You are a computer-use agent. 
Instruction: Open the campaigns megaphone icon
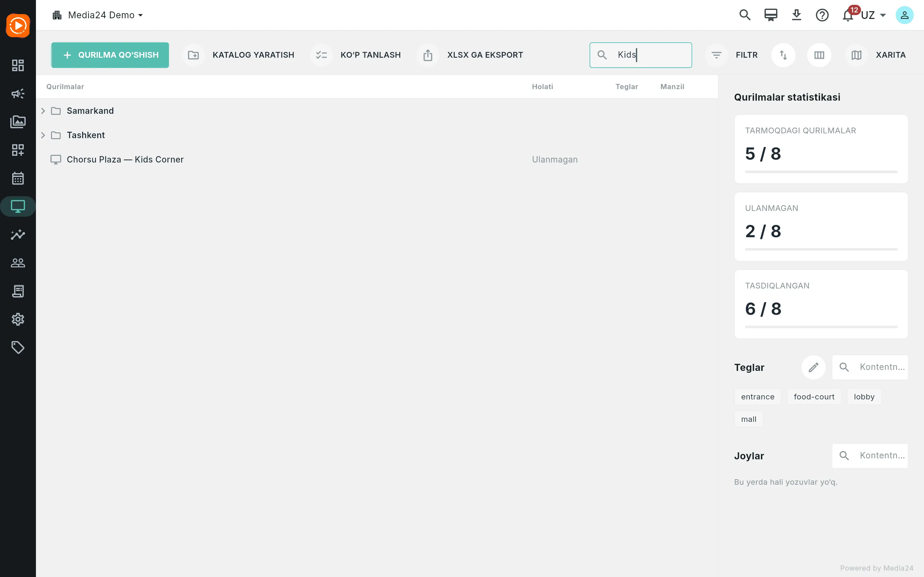(18, 94)
